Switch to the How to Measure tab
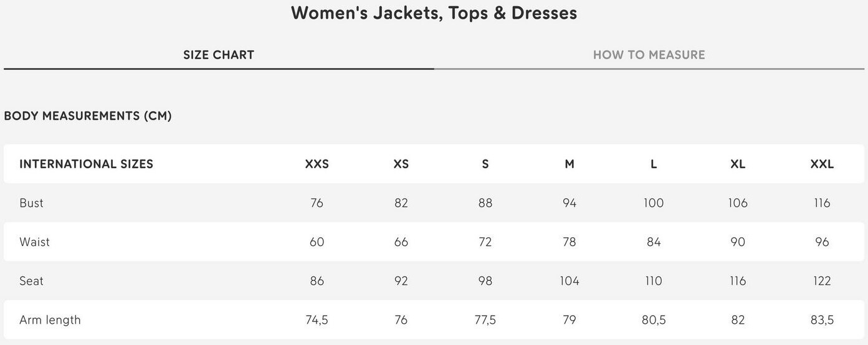The height and width of the screenshot is (345, 868). (x=649, y=55)
